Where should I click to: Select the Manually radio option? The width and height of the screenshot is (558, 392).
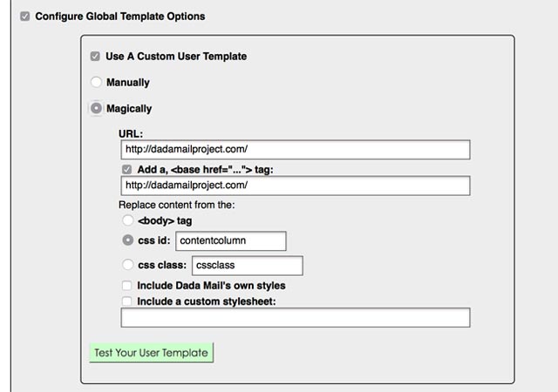[x=96, y=82]
